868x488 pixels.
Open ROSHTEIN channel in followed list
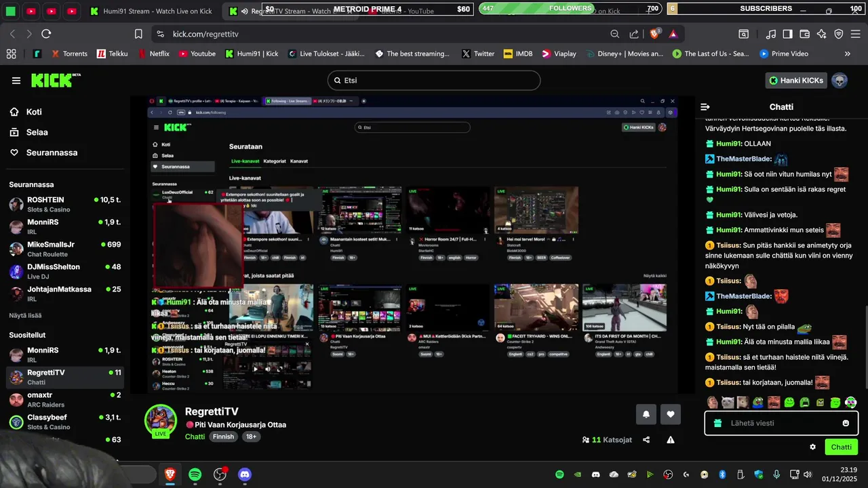65,205
